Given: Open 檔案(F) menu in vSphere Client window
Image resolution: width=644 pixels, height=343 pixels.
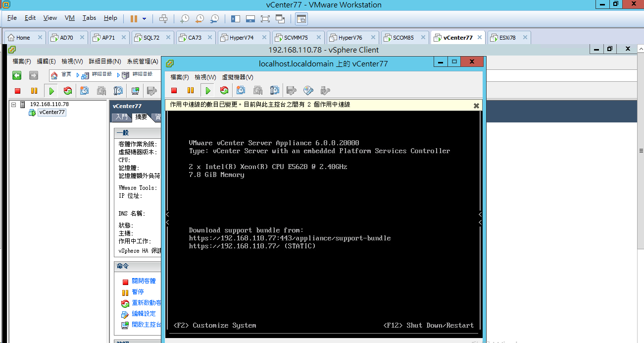Looking at the screenshot, I should (22, 61).
